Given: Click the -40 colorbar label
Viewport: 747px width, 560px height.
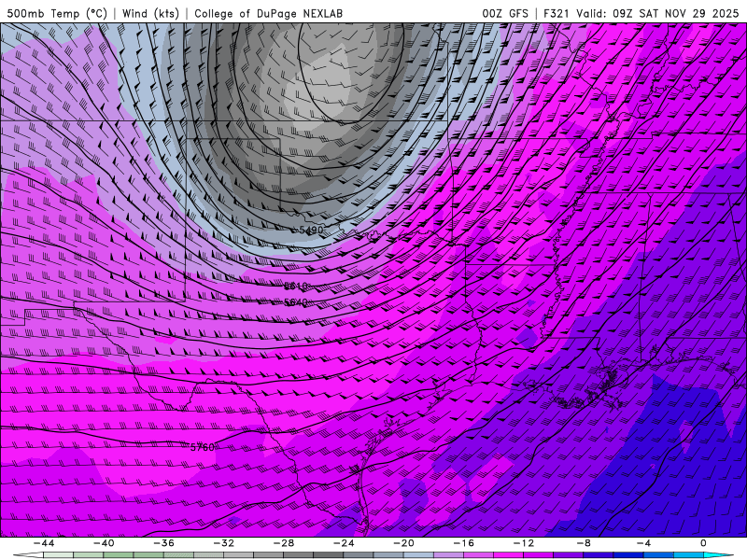Looking at the screenshot, I should click(104, 543).
